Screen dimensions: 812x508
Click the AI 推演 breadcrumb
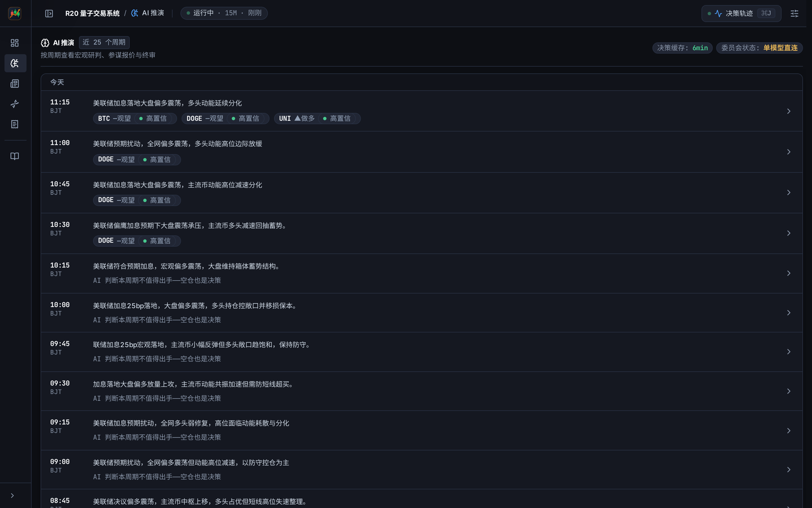point(148,13)
